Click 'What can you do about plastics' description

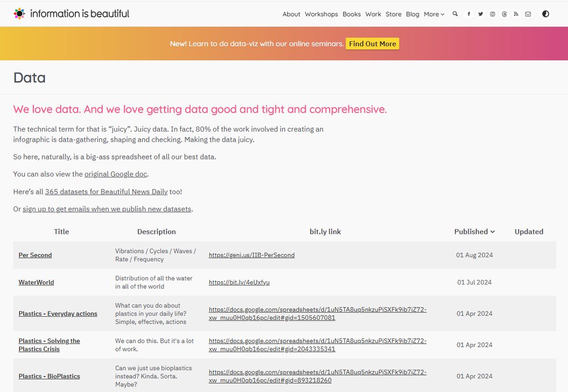point(151,313)
